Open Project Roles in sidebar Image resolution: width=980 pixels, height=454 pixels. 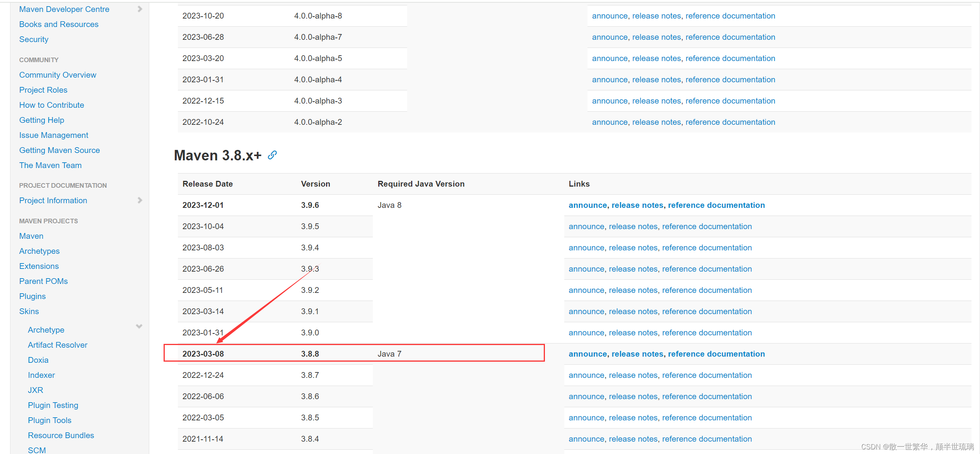pyautogui.click(x=43, y=90)
